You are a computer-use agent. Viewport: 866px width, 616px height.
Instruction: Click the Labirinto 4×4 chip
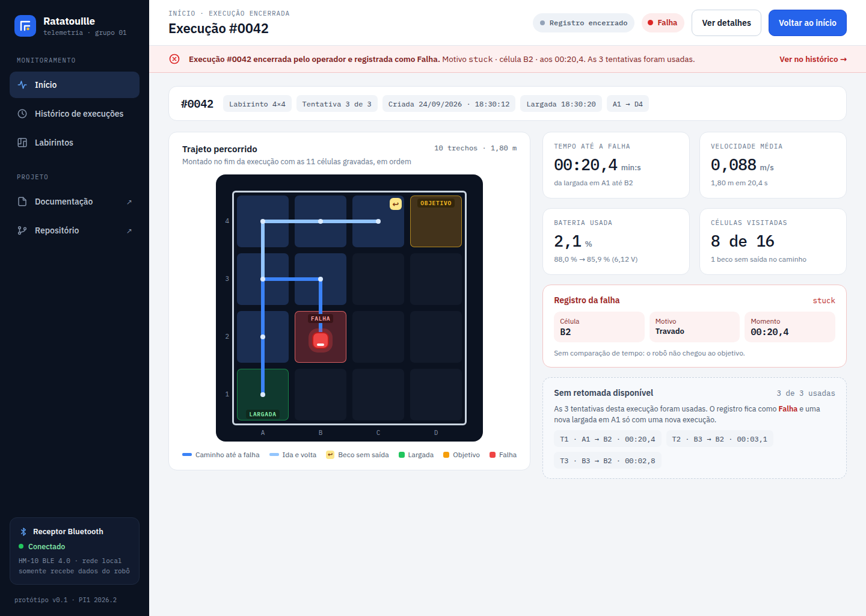257,104
